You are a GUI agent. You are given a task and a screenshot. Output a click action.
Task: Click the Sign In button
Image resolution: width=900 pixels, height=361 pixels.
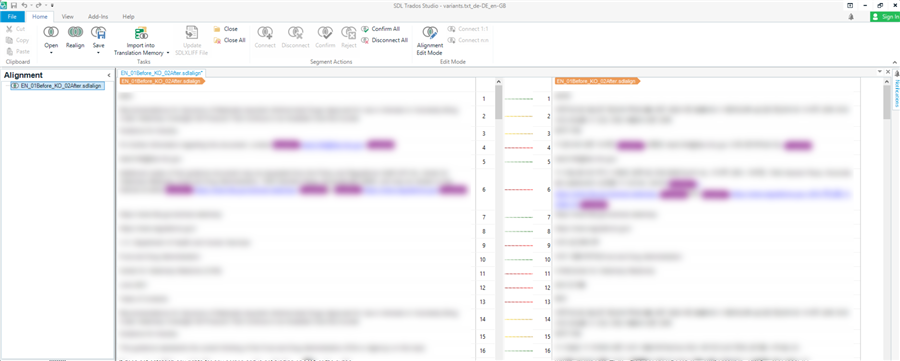885,17
